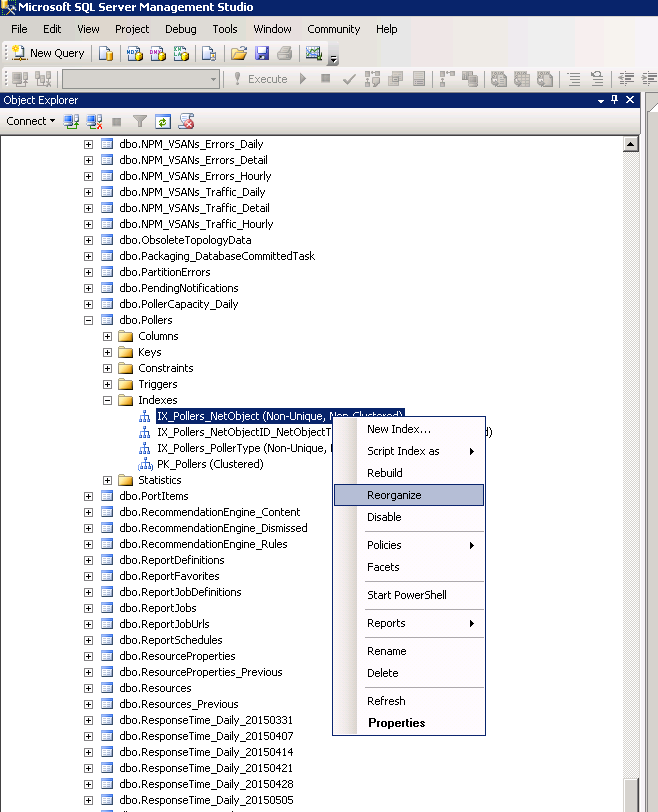The height and width of the screenshot is (812, 658).
Task: Select the PK_Pollers (Clustered) index
Action: pos(210,464)
